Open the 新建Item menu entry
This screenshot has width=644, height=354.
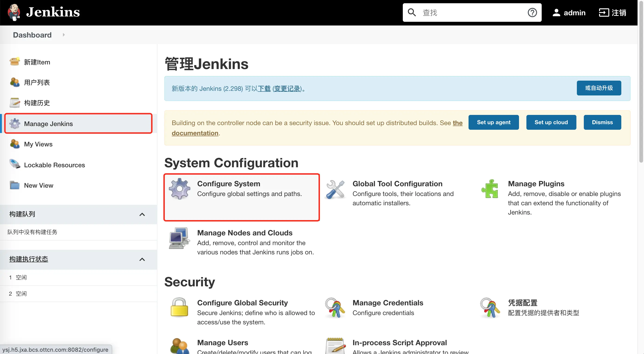[x=37, y=62]
